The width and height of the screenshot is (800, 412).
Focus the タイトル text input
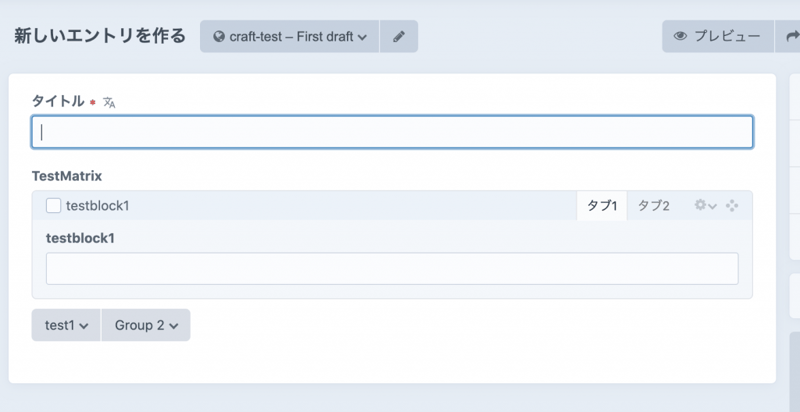pyautogui.click(x=392, y=132)
